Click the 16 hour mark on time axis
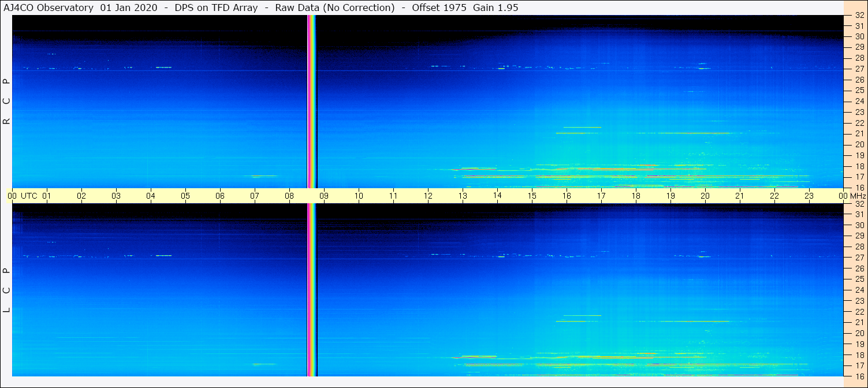The height and width of the screenshot is (388, 868). [567, 196]
